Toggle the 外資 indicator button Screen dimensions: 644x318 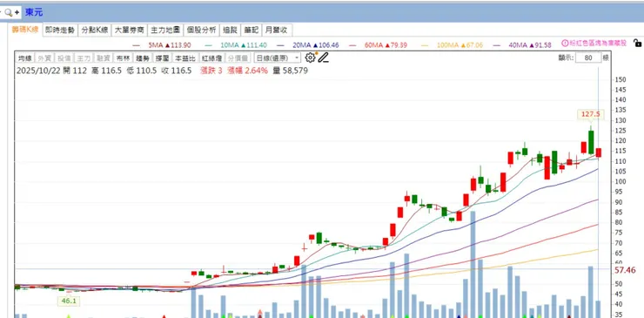44,58
